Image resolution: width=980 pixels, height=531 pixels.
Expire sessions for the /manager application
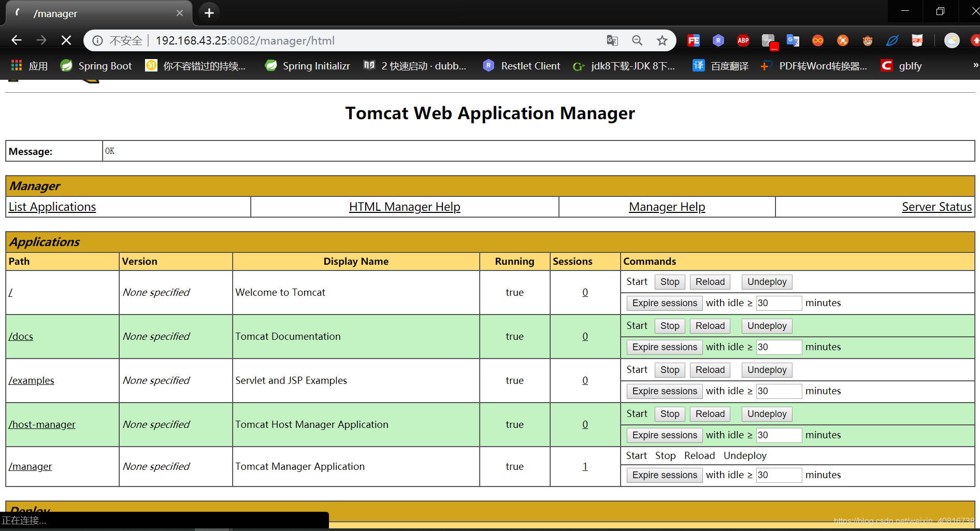click(665, 475)
